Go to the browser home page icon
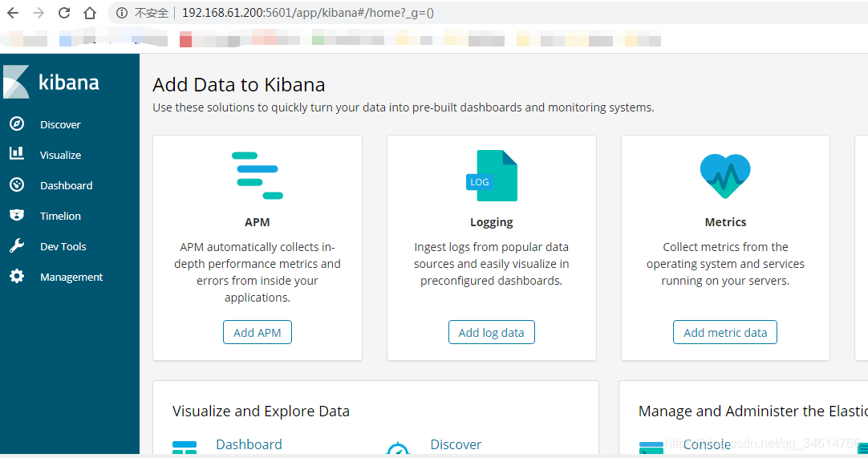868x458 pixels. 90,13
